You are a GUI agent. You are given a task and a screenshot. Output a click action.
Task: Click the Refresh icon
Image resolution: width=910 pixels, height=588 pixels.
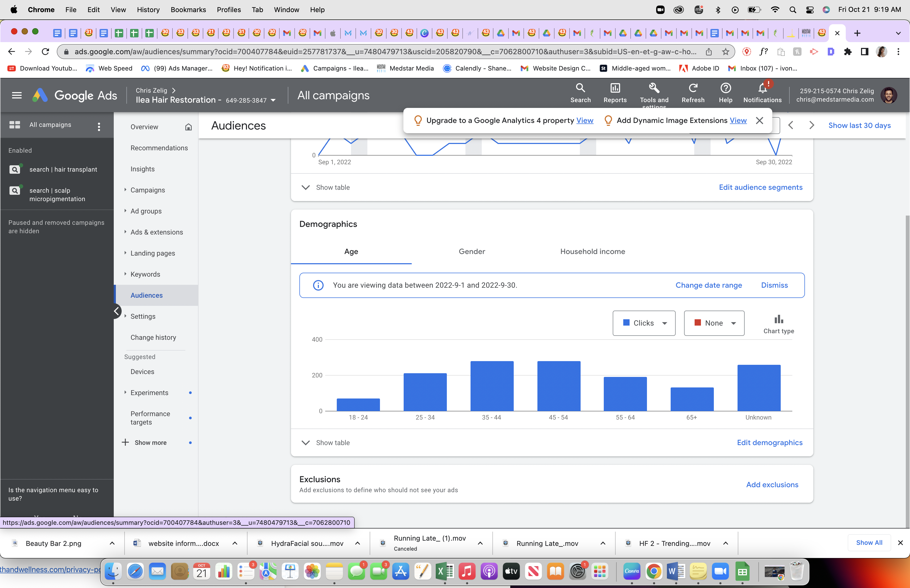(x=693, y=93)
